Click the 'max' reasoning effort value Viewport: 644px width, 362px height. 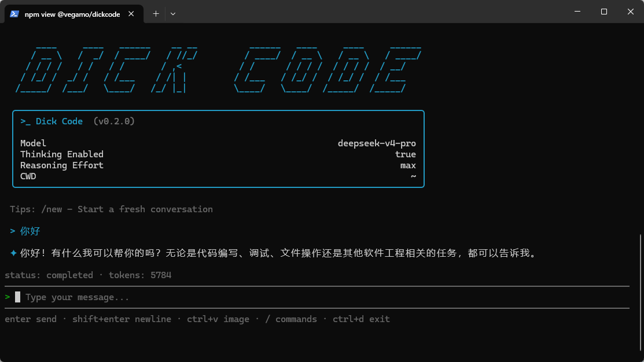pos(408,165)
